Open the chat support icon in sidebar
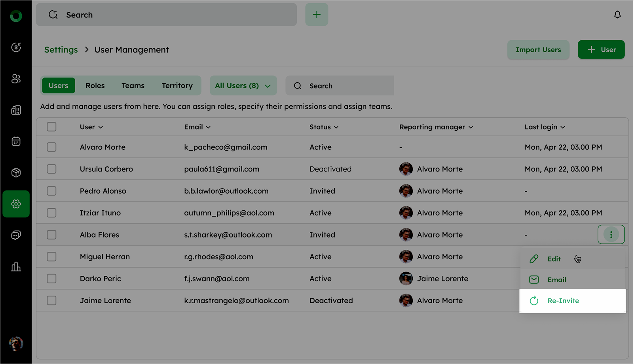The height and width of the screenshot is (364, 634). tap(16, 236)
